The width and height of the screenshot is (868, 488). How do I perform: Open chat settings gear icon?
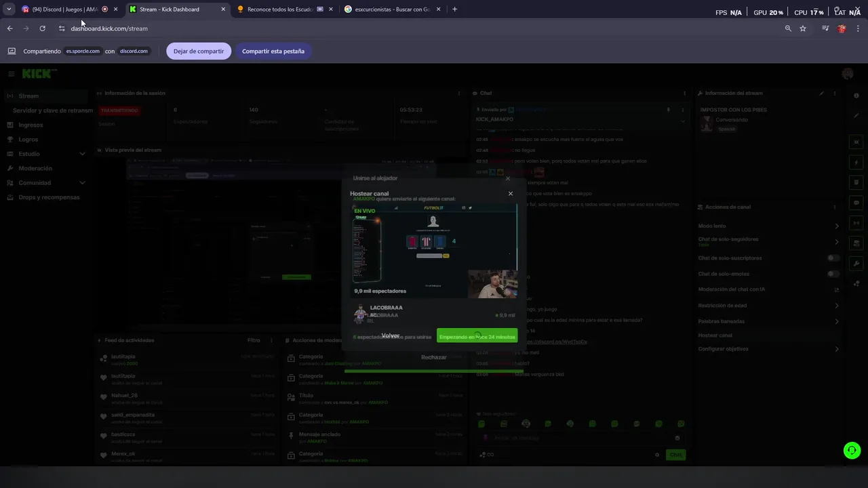[x=656, y=455]
